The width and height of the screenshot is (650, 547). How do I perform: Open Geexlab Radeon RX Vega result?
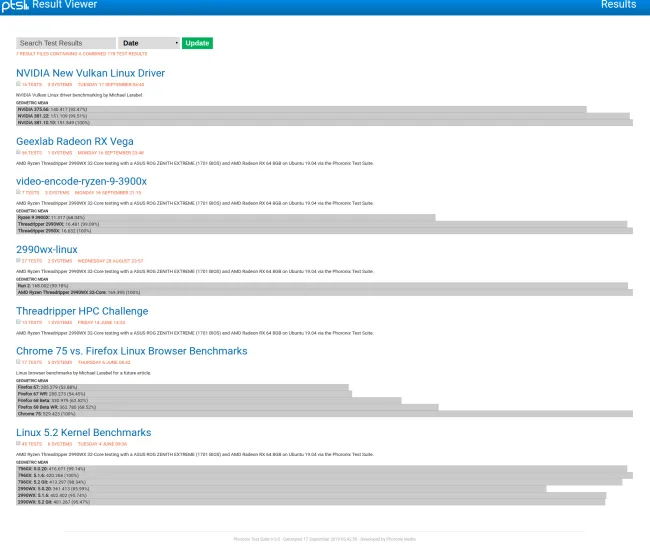coord(75,141)
